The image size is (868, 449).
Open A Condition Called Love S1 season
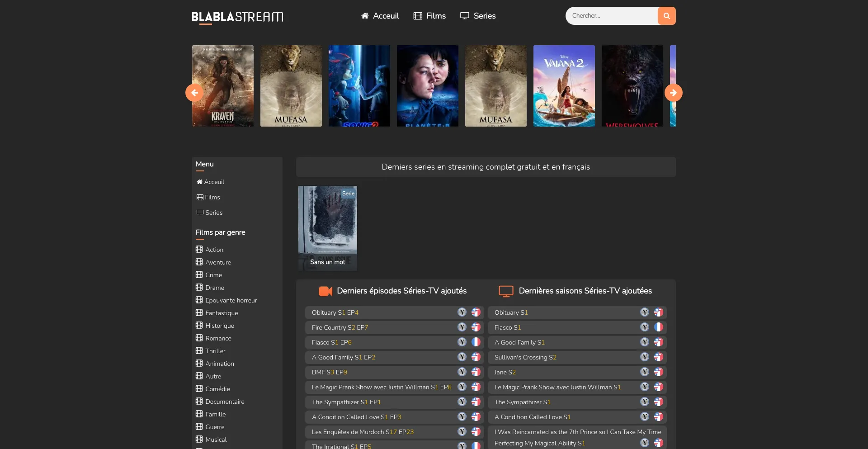(x=532, y=417)
